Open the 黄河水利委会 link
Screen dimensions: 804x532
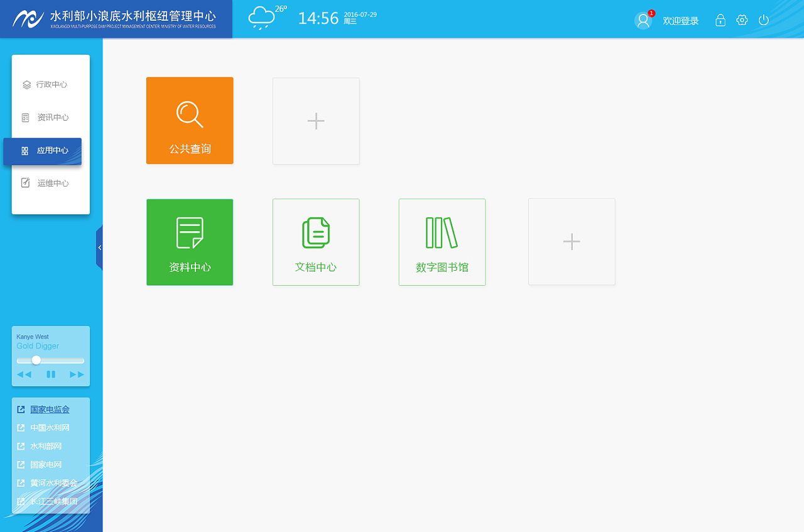point(54,483)
